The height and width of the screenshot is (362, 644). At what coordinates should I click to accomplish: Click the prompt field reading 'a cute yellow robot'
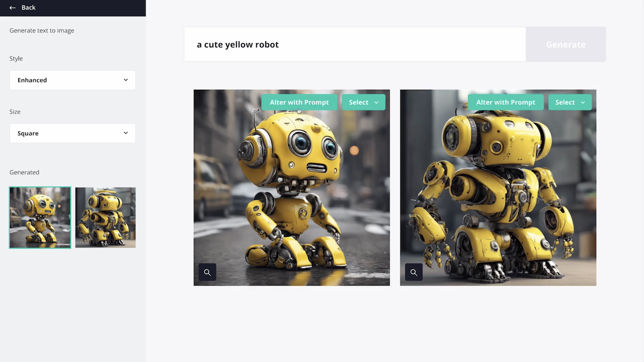tap(354, 44)
